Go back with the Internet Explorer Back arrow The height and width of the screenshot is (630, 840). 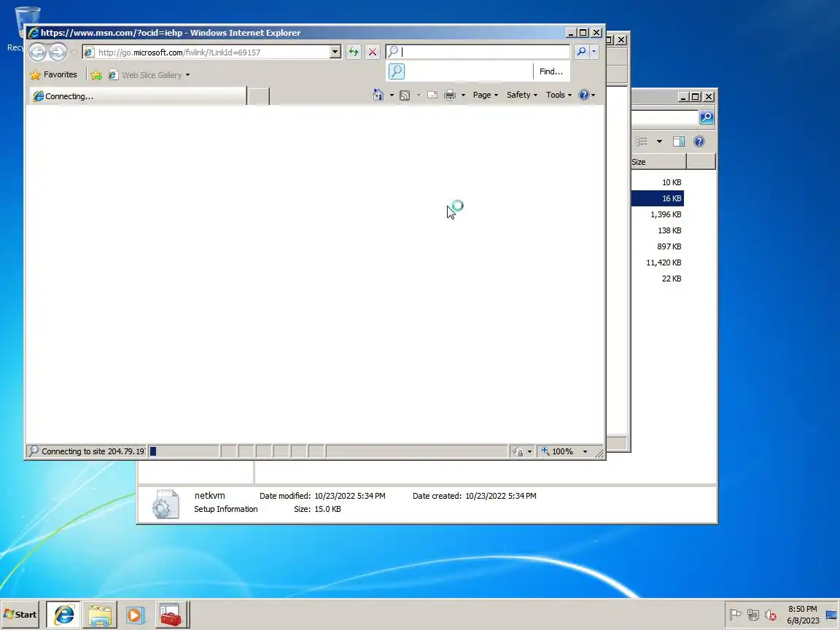(x=37, y=52)
